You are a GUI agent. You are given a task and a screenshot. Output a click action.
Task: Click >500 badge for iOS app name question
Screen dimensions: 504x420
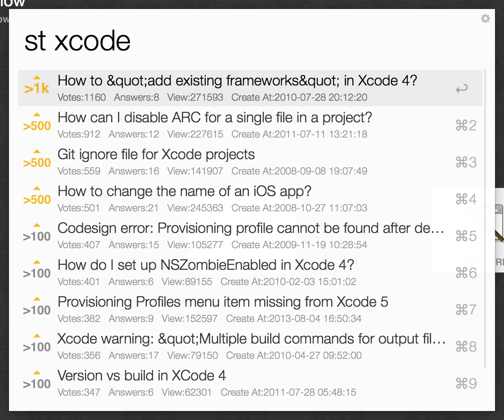[37, 196]
